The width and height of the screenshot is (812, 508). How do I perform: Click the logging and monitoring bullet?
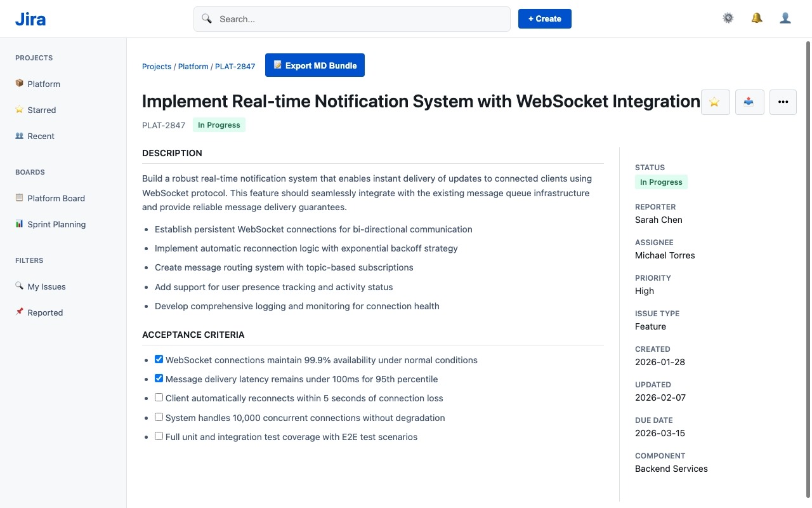pos(297,306)
